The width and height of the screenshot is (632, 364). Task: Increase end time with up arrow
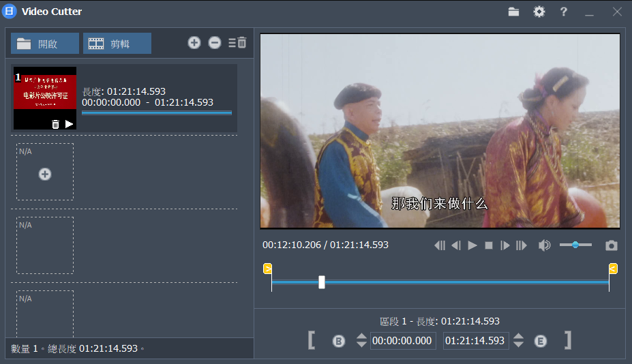point(519,336)
